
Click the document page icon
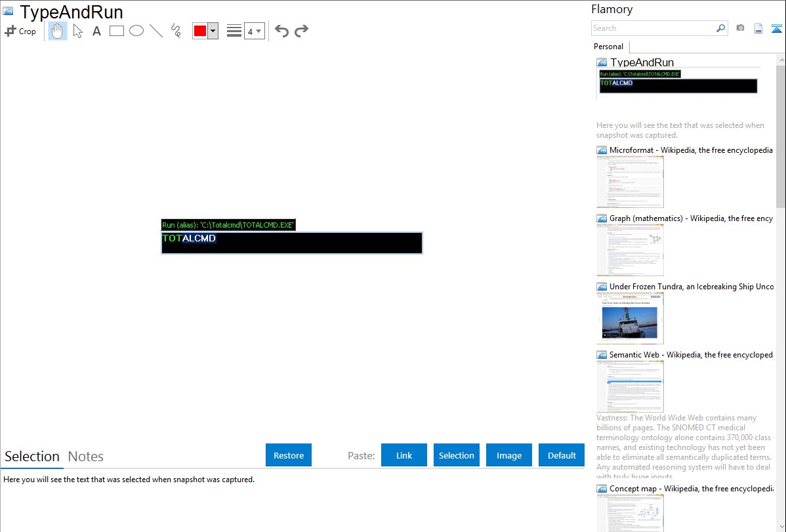758,28
